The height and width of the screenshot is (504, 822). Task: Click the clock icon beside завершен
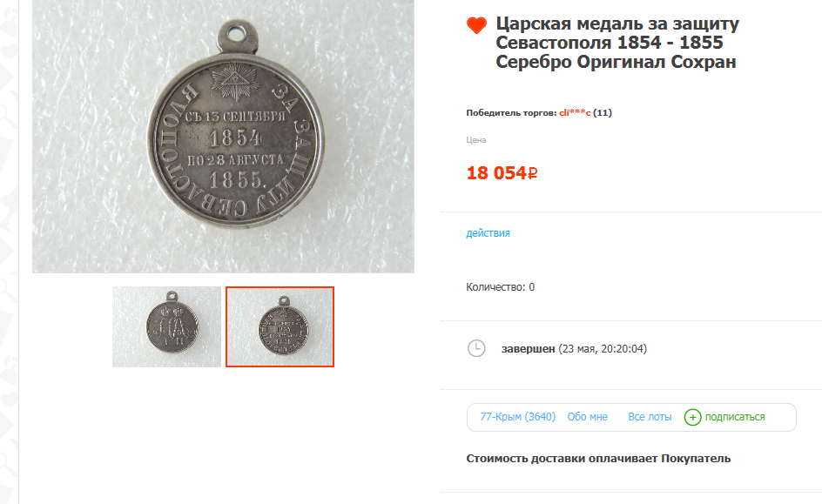476,348
